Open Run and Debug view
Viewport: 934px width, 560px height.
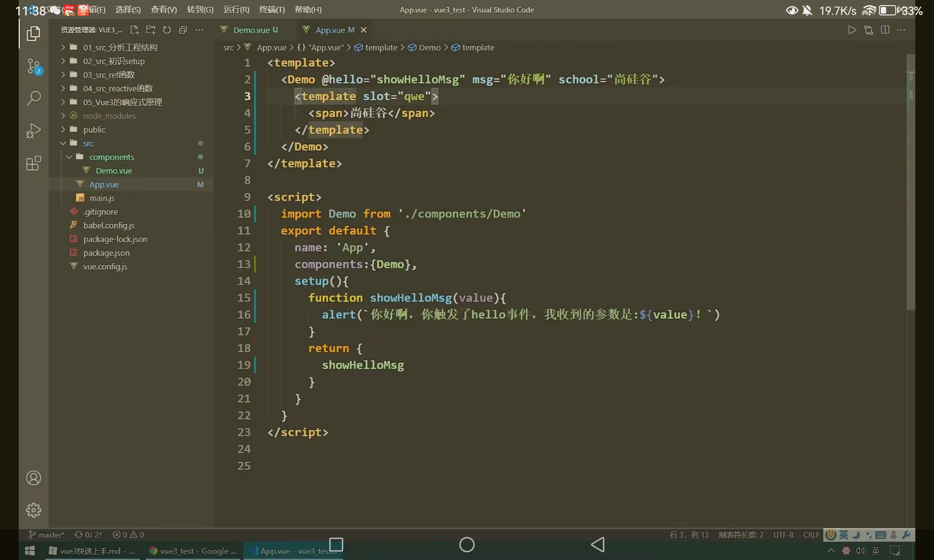pos(34,131)
